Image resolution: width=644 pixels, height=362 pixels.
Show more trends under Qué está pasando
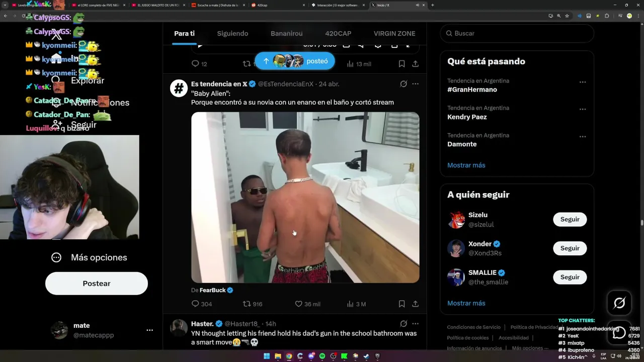point(466,165)
